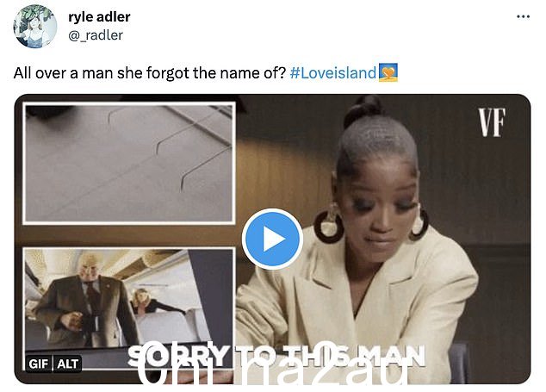Open the tweet's three-dot more options menu
The image size is (546, 392).
click(523, 16)
